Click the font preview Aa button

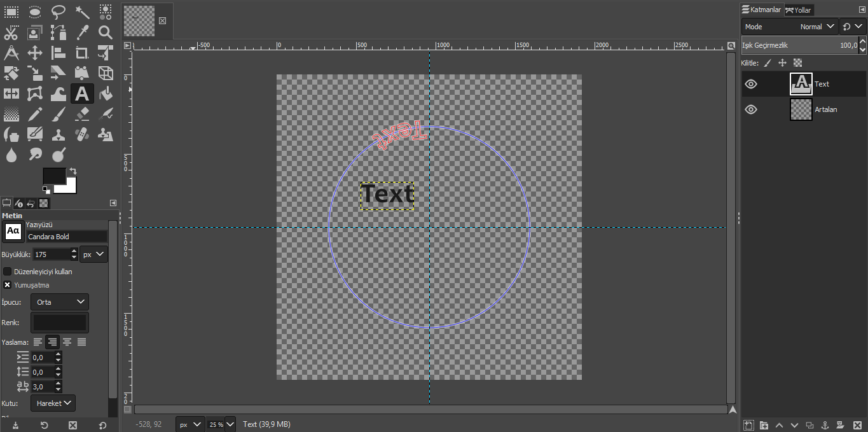[x=13, y=232]
